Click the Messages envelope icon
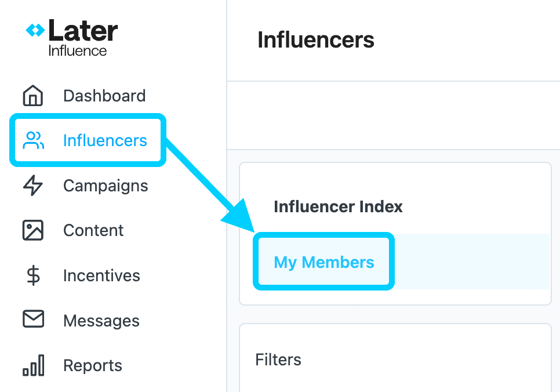This screenshot has height=392, width=560. click(x=33, y=319)
